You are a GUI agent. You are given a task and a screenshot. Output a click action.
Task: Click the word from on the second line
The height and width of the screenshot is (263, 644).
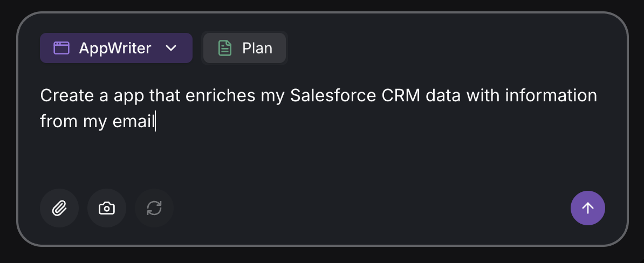[x=58, y=122]
